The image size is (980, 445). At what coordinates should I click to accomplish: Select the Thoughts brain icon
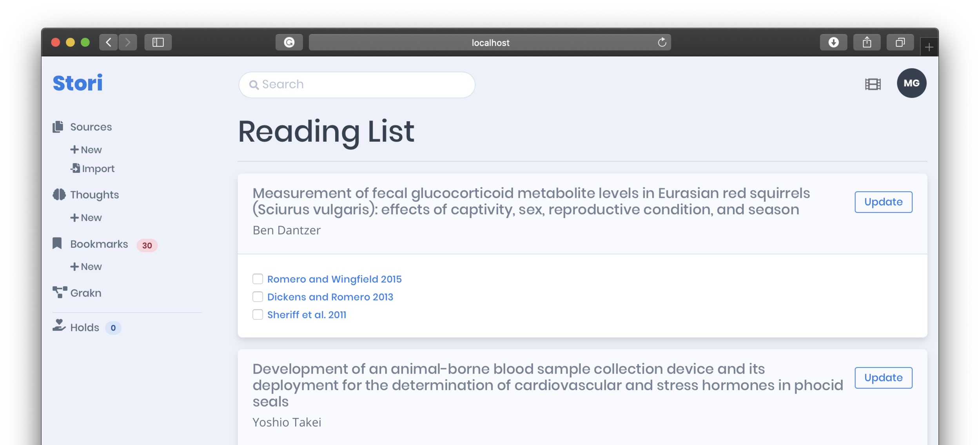point(59,194)
